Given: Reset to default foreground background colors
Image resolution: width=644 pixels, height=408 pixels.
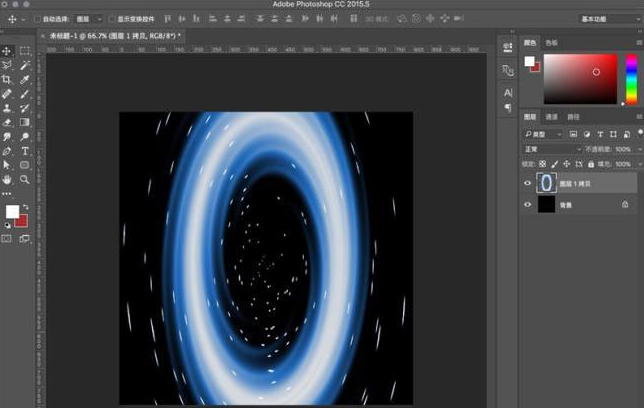Looking at the screenshot, I should pyautogui.click(x=7, y=225).
